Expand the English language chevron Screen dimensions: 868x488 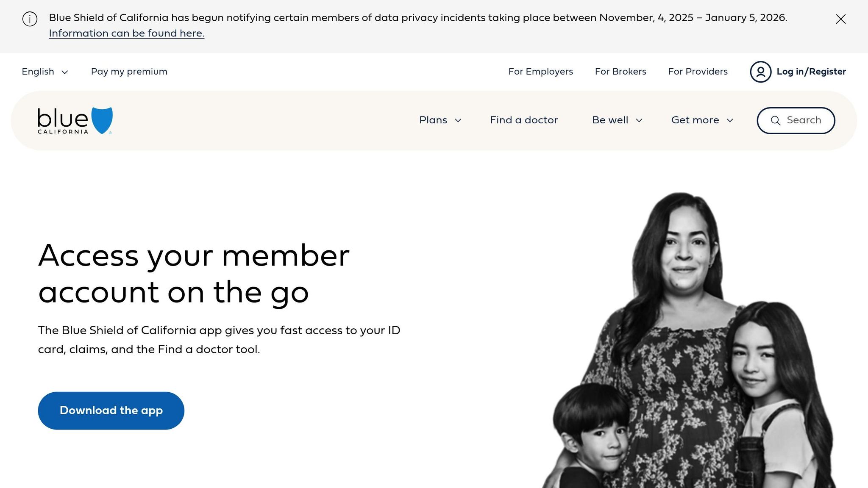click(x=65, y=72)
